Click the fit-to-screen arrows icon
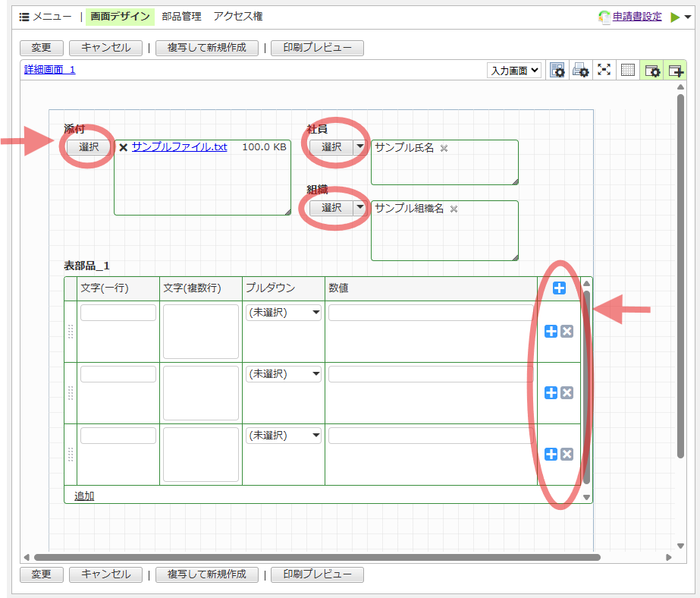The width and height of the screenshot is (700, 598). pos(604,71)
